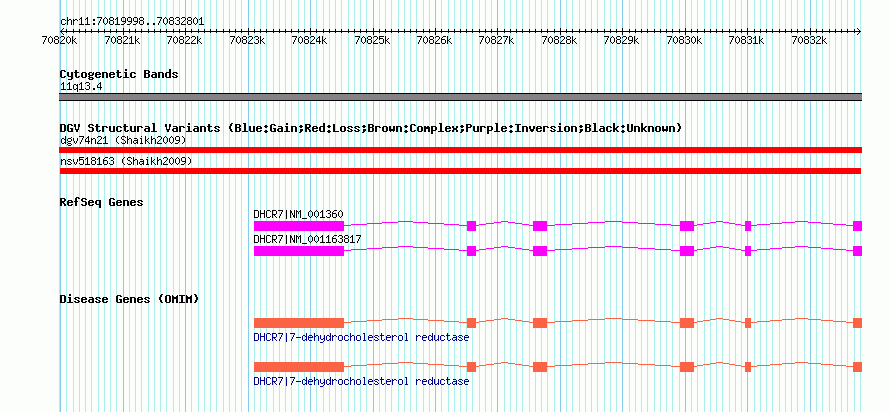
Task: Select the largest magenta exon of NM_001360
Action: 299,226
